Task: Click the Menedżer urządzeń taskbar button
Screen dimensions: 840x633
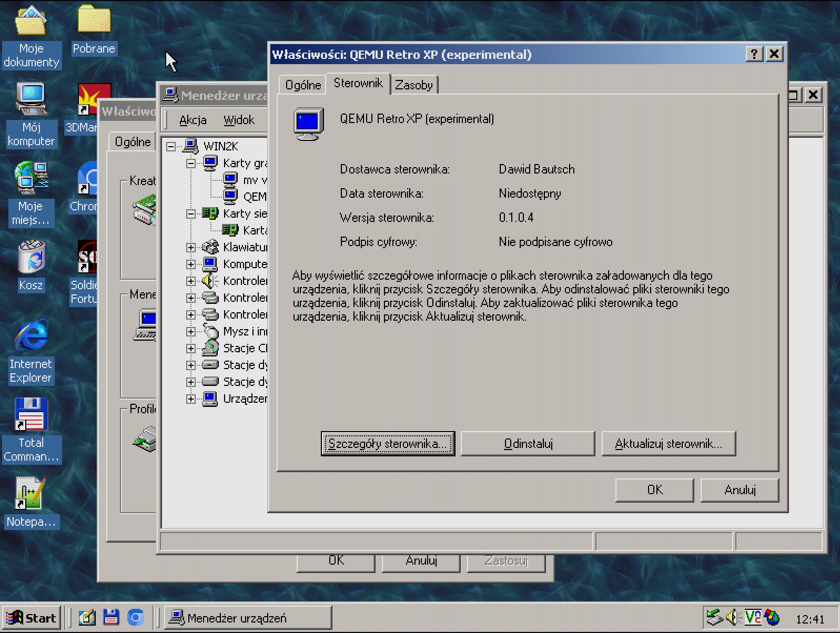Action: click(x=248, y=618)
